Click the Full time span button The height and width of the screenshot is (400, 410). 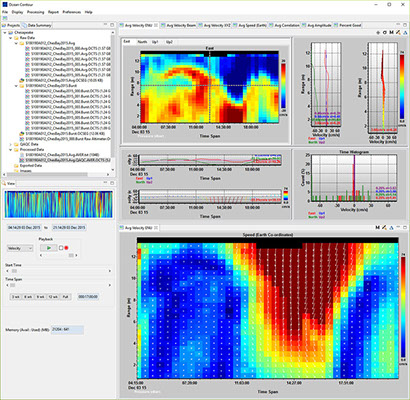click(66, 297)
